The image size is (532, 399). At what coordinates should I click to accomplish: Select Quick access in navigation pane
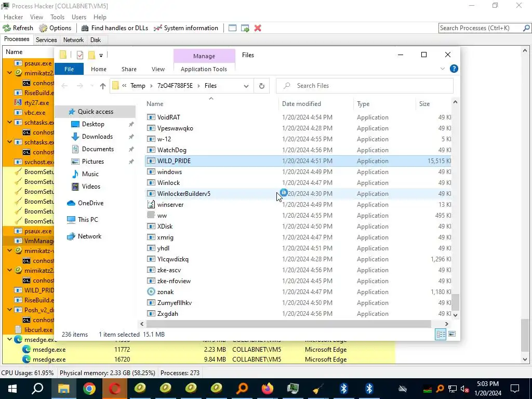click(95, 112)
